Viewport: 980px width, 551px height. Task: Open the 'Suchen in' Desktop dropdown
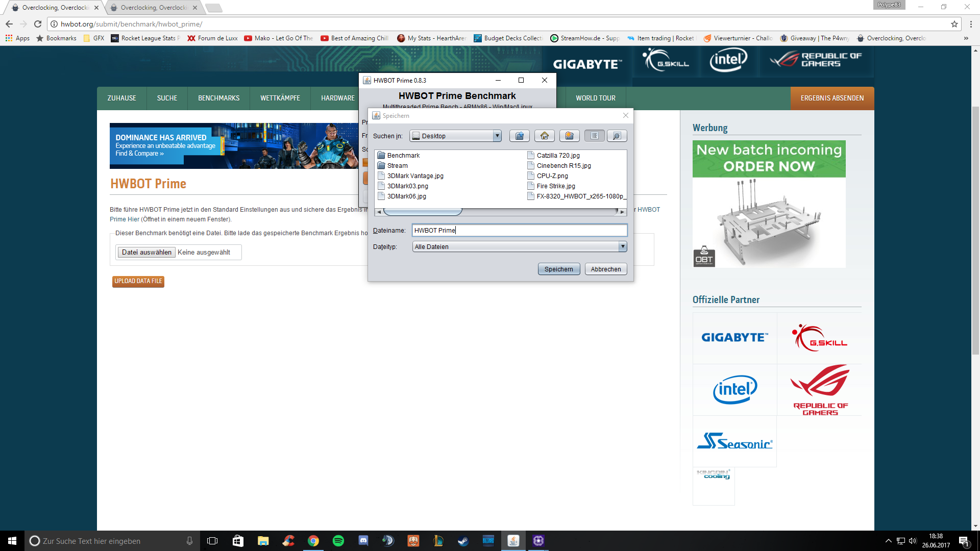pyautogui.click(x=455, y=136)
